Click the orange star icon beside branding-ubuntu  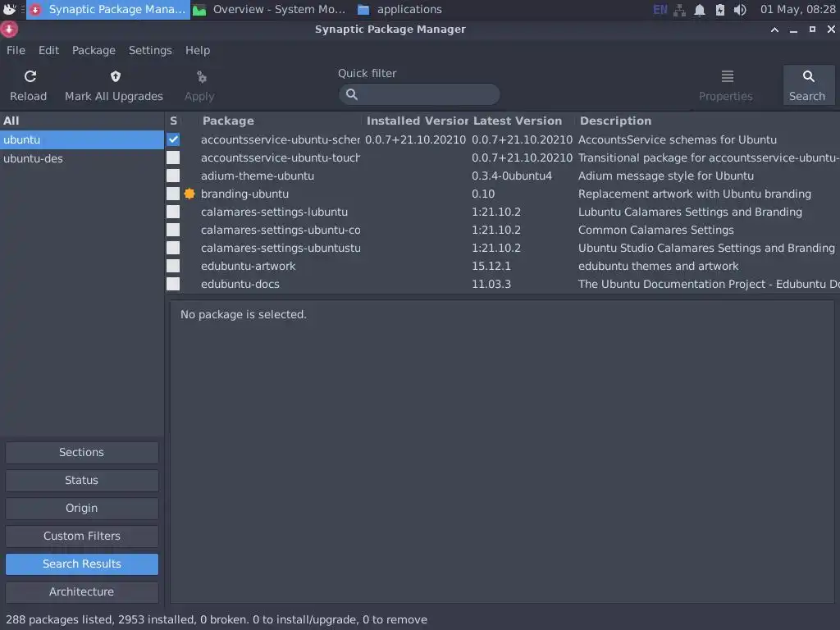(x=189, y=194)
